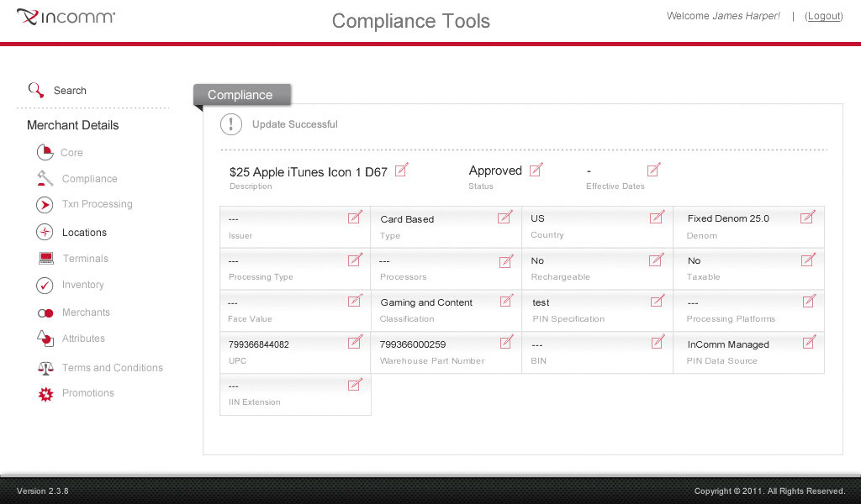The image size is (861, 504).
Task: Click the $25 Apple iTunes description text
Action: tap(308, 172)
